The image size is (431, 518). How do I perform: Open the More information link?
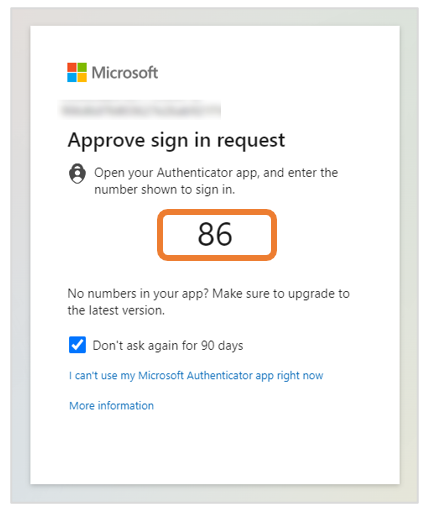coord(111,406)
